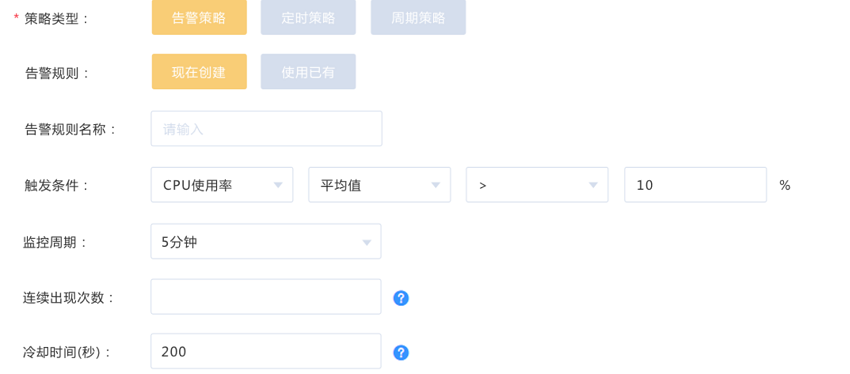This screenshot has height=374, width=850.
Task: Click the arrow on 5分钟 dropdown
Action: [366, 242]
